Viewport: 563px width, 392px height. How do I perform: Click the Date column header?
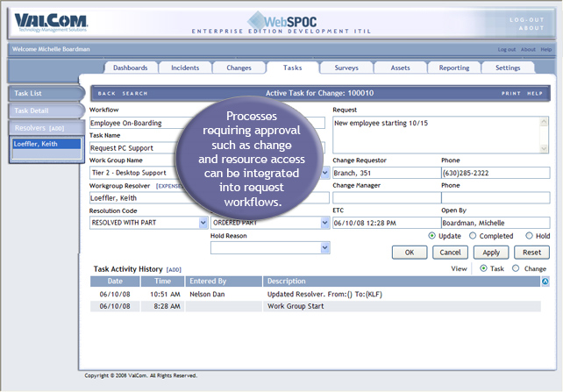pos(115,282)
